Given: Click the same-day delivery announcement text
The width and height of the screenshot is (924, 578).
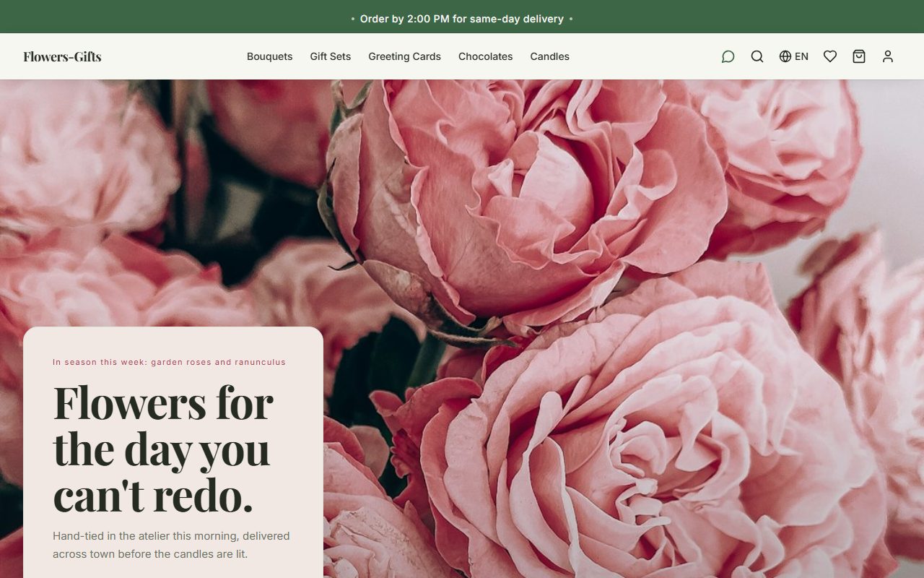Looking at the screenshot, I should [x=462, y=19].
